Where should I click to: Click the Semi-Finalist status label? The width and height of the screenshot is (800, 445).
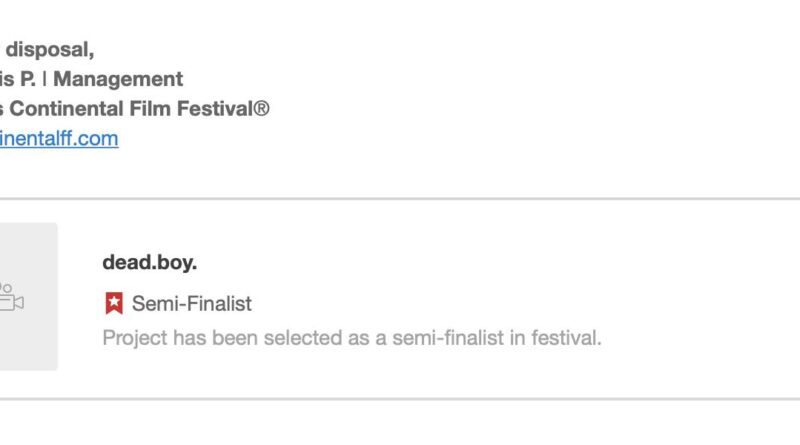click(192, 303)
